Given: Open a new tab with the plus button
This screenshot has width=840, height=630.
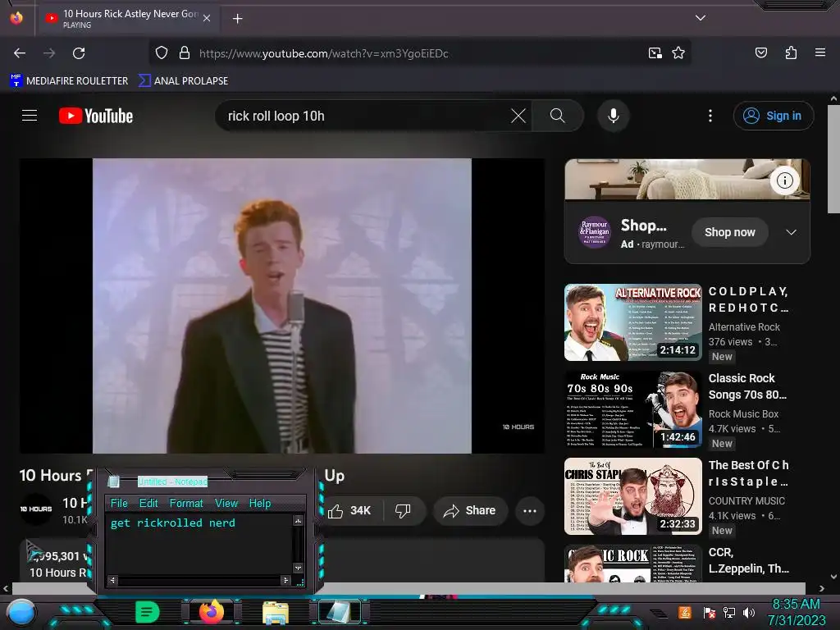Looking at the screenshot, I should (x=237, y=19).
